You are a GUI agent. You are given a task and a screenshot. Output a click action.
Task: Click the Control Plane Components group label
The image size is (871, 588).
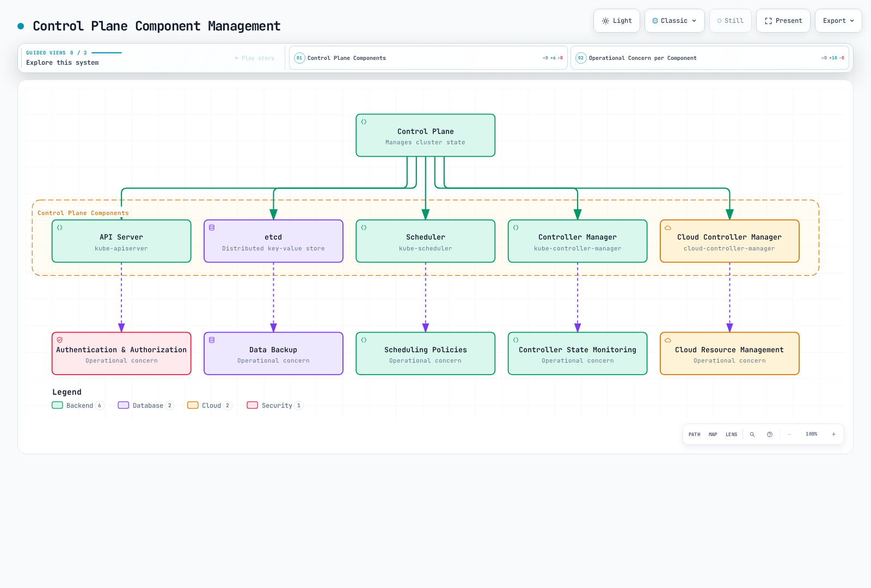(83, 213)
